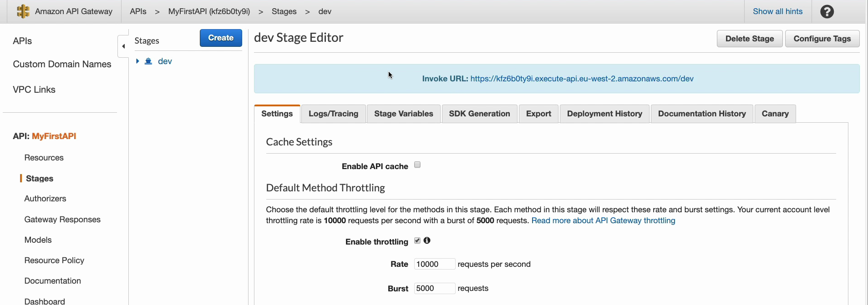Click Amazon API Gateway title text
The image size is (868, 305).
pos(74,11)
